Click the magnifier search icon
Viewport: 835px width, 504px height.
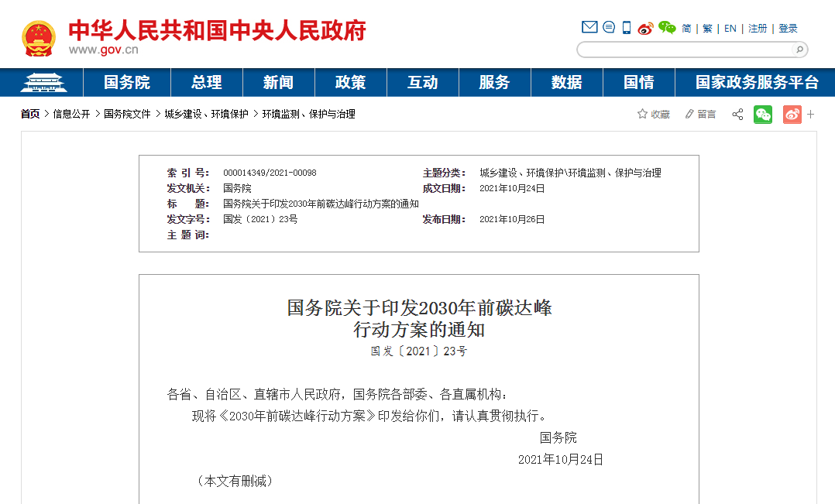(799, 50)
